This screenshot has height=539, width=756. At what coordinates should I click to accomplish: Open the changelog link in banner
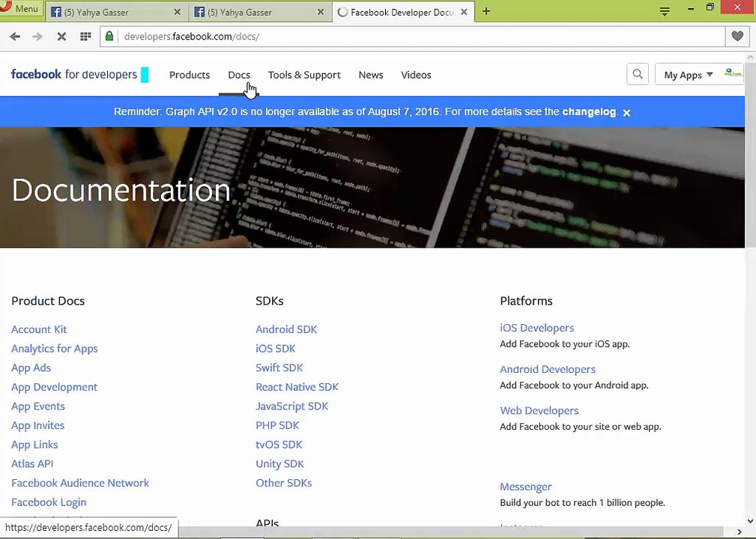click(589, 112)
